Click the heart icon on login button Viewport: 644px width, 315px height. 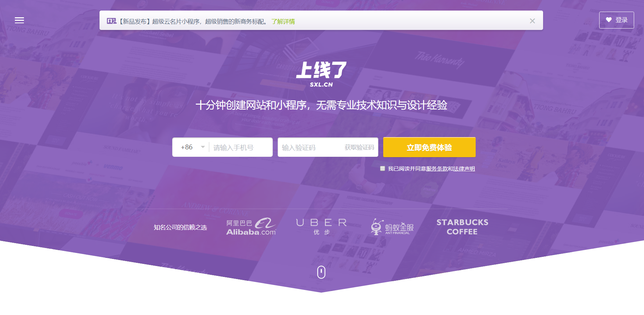click(x=609, y=20)
